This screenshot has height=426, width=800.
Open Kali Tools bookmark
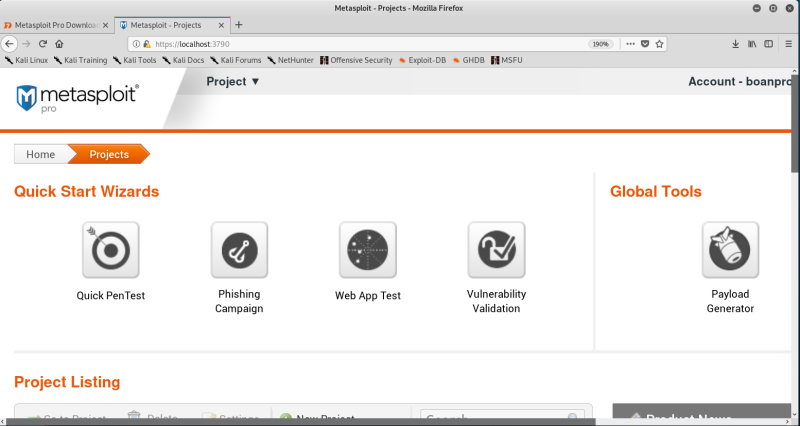(135, 60)
